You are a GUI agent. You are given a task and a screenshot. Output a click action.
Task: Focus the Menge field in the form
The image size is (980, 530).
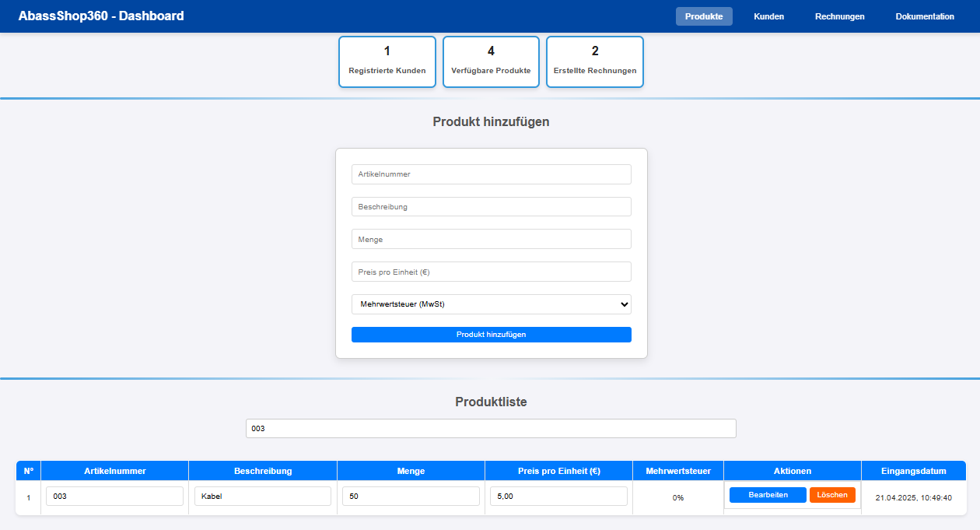(x=491, y=240)
